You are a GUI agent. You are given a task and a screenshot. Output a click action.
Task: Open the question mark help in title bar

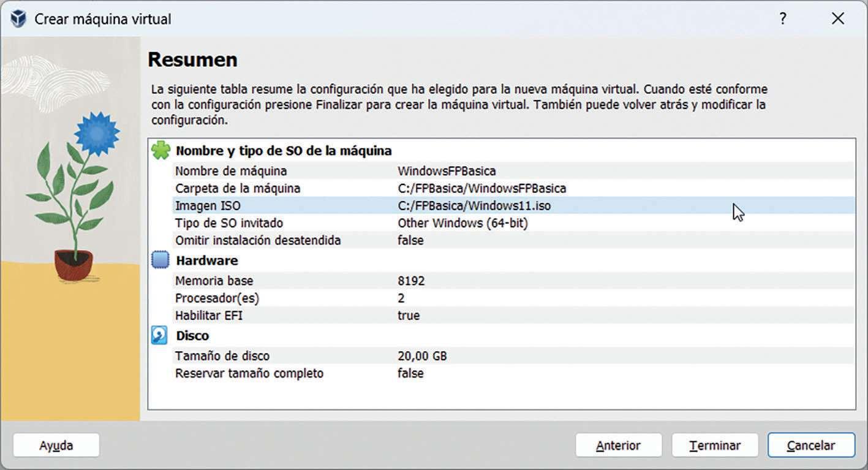(782, 19)
